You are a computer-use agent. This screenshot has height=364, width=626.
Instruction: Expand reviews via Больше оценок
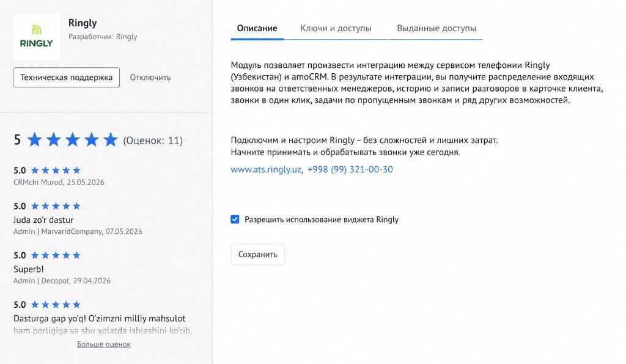pos(104,344)
